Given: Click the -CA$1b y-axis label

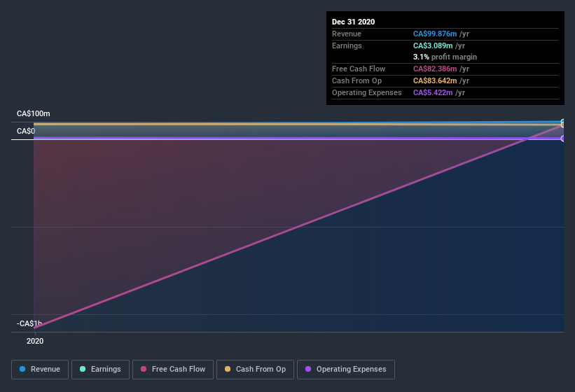Looking at the screenshot, I should click(x=29, y=323).
